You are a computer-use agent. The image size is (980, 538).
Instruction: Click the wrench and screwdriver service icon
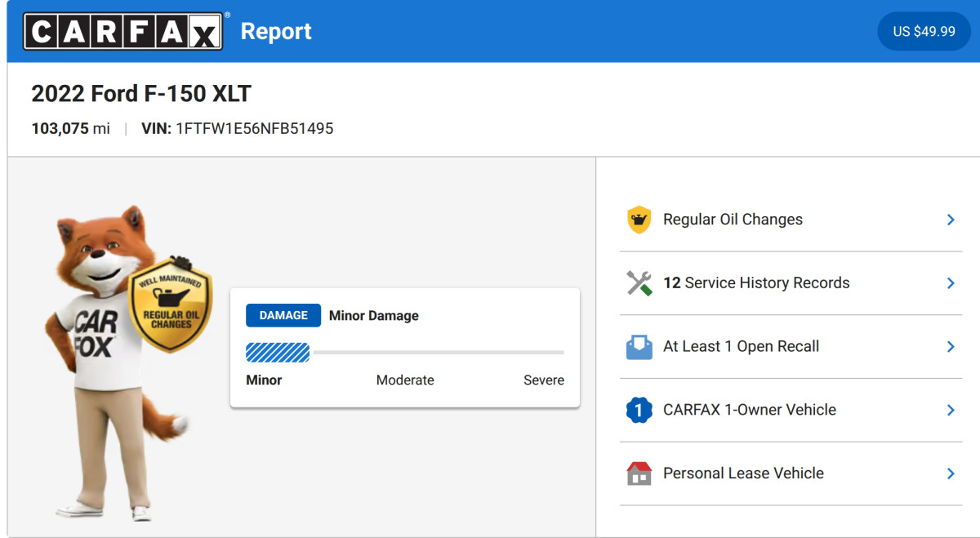click(x=639, y=283)
